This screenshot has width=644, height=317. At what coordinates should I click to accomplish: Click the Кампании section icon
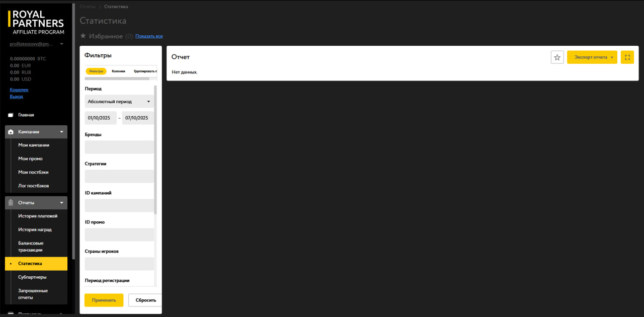pyautogui.click(x=11, y=132)
